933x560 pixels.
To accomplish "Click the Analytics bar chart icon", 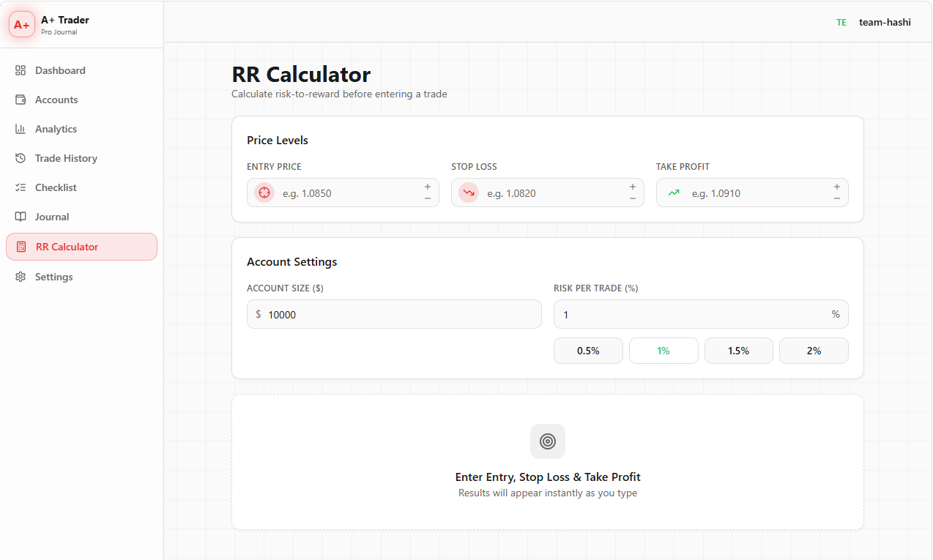I will pos(21,129).
